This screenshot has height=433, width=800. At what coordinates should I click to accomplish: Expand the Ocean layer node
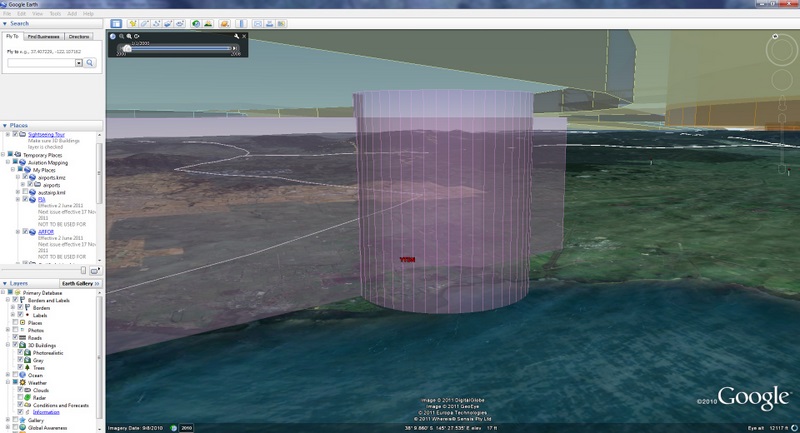tap(8, 375)
